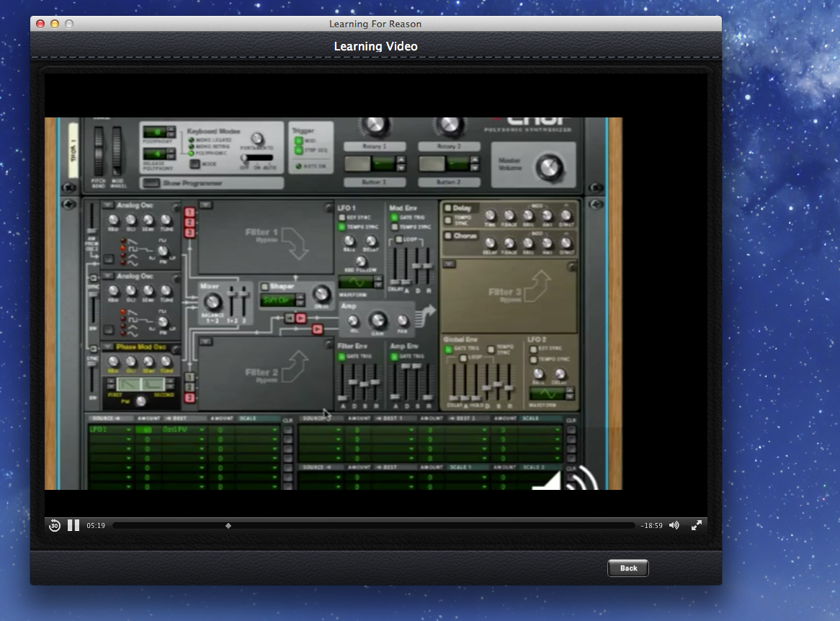
Task: Open Filter 3 slot dropdown
Action: tap(449, 264)
